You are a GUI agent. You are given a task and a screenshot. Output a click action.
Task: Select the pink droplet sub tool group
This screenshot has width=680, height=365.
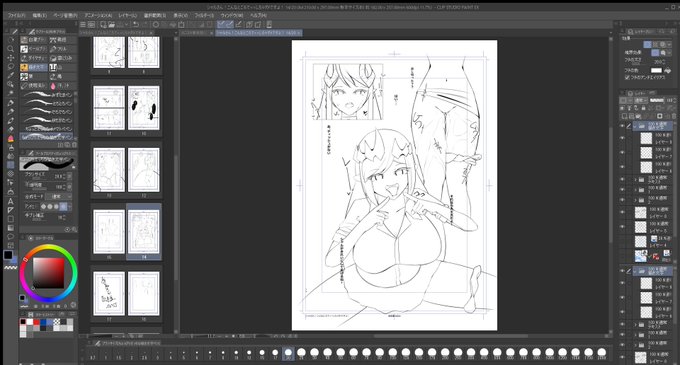click(x=63, y=86)
